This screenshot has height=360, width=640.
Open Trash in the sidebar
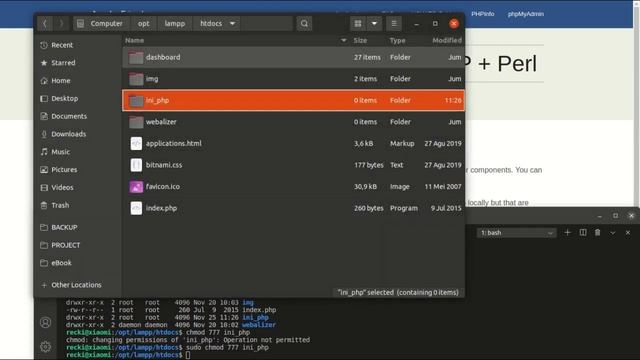point(60,205)
